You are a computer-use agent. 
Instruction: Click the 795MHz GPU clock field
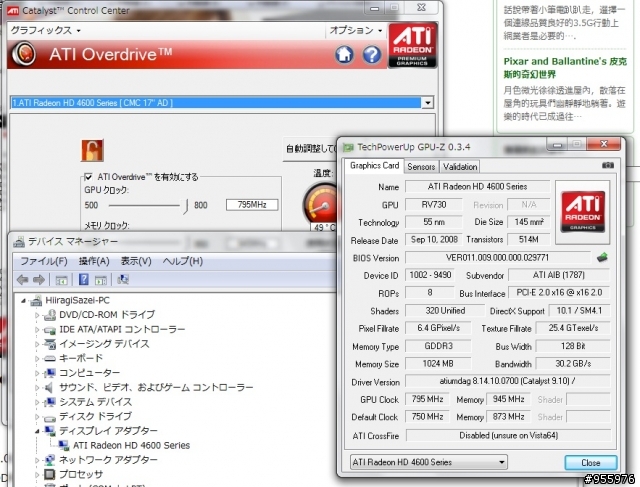252,205
